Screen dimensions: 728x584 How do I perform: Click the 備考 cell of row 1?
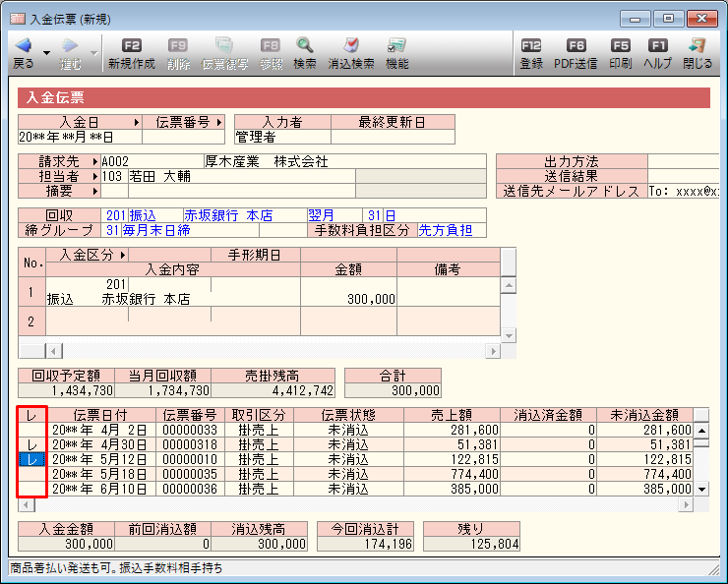click(448, 292)
